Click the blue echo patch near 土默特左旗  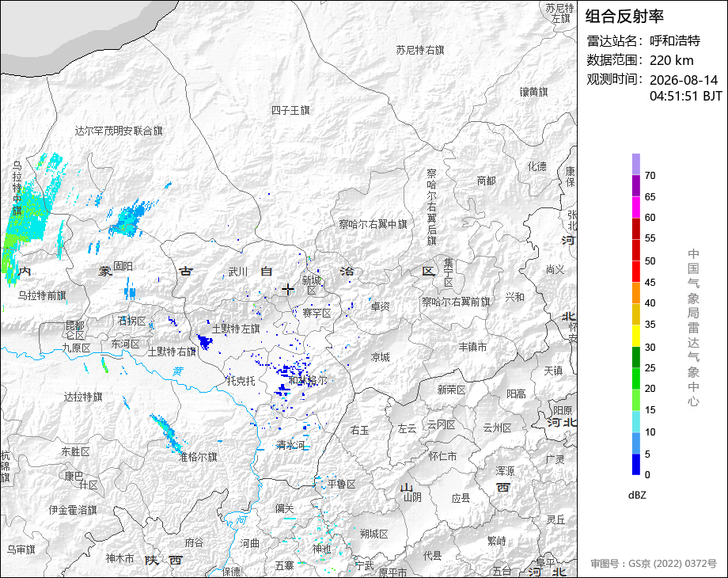pyautogui.click(x=204, y=341)
